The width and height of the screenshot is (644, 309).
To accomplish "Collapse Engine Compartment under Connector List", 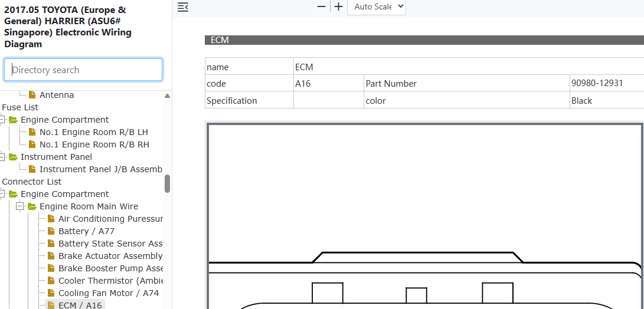I will (2, 194).
